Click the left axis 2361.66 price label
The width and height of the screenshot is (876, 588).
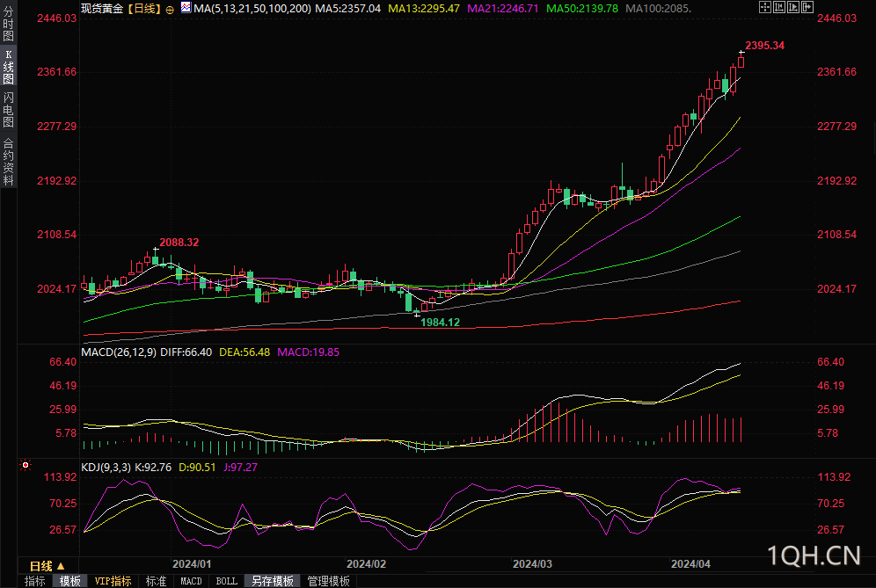57,71
